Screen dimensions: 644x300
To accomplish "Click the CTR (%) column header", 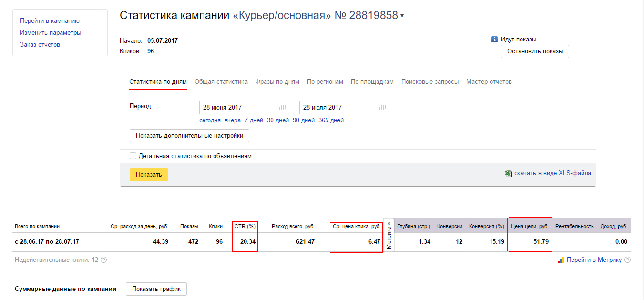I will 245,227.
